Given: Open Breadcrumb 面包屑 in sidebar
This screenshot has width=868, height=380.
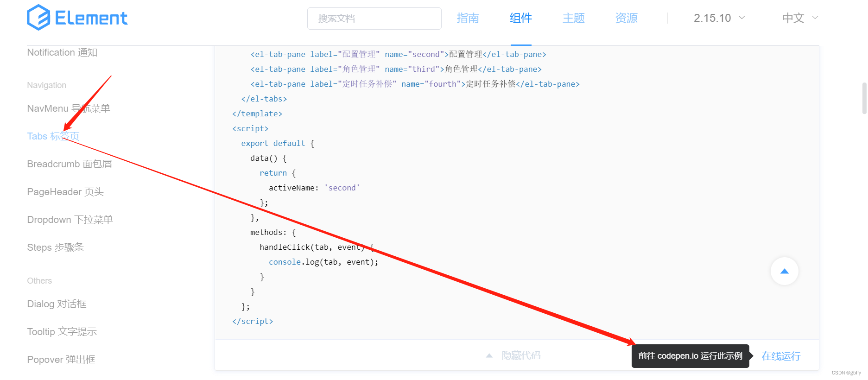Looking at the screenshot, I should click(70, 164).
